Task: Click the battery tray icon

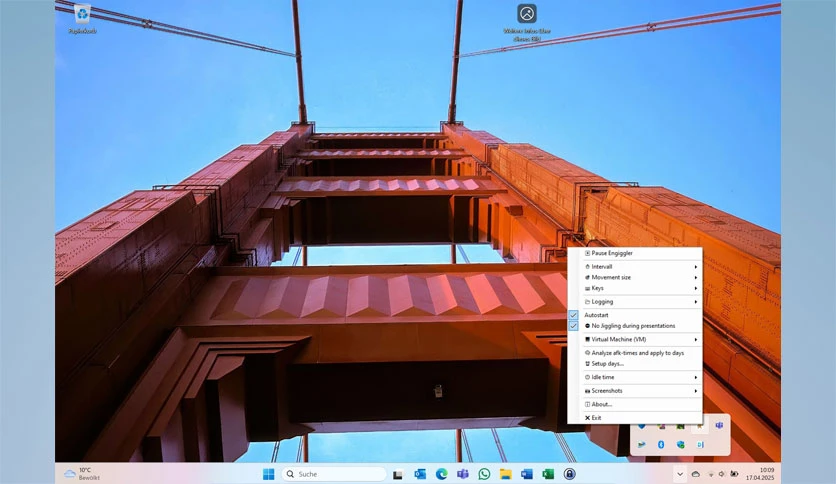Action: coord(734,474)
